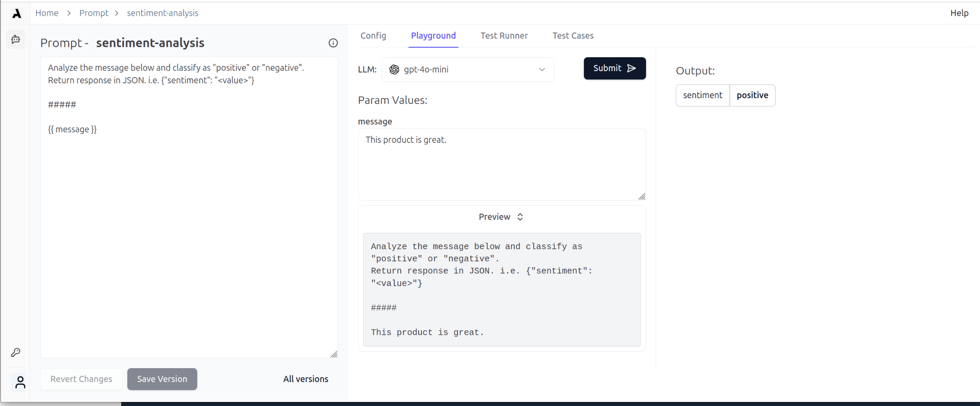Go to the Test Cases tab
This screenshot has width=980, height=406.
(573, 36)
